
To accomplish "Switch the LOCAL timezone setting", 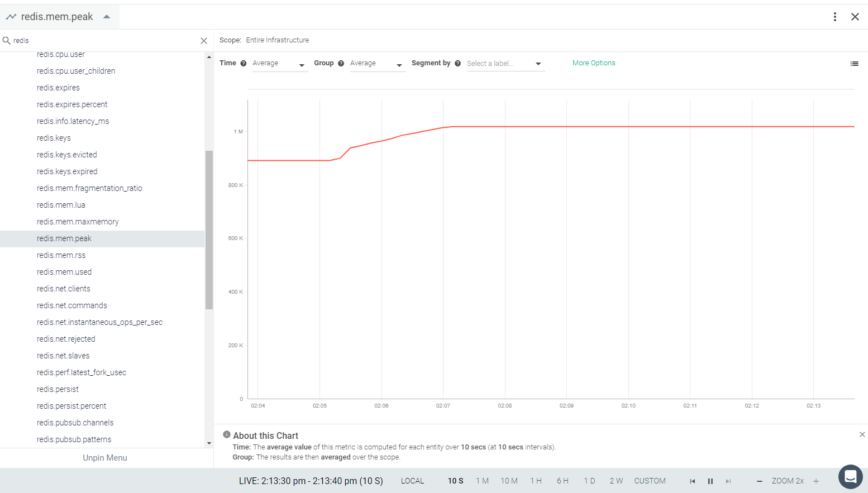I will click(x=413, y=481).
